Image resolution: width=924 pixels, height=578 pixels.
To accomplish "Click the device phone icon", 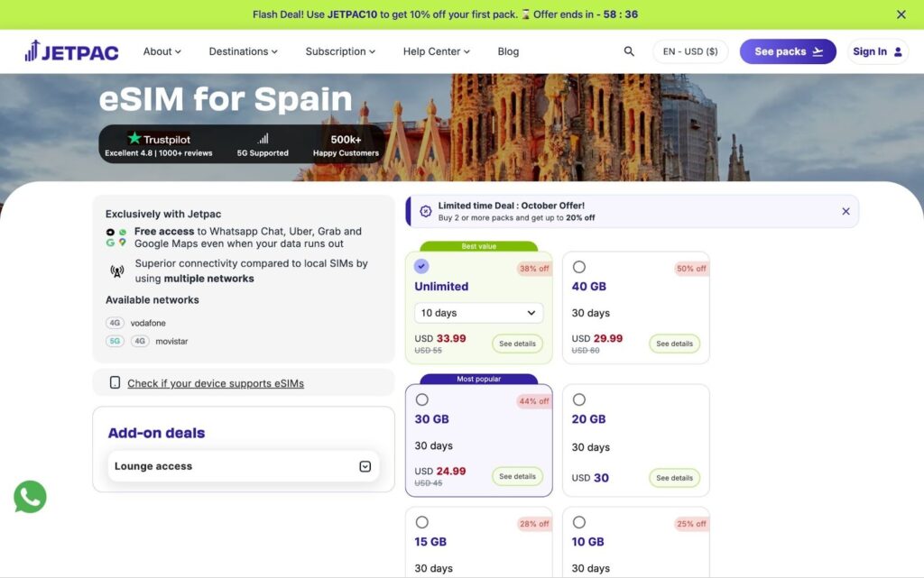I will coord(115,382).
